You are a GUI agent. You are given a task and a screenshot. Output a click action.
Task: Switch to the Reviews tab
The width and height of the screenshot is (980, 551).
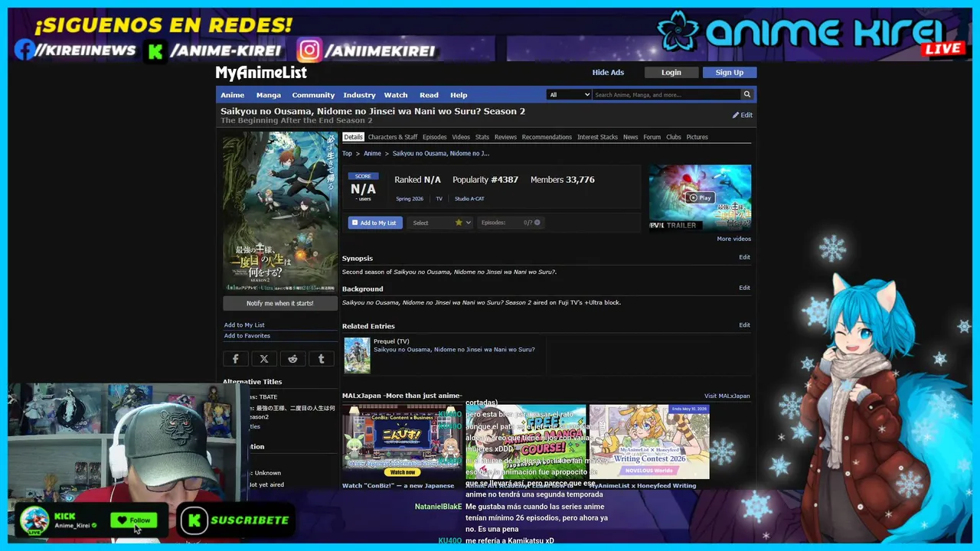[505, 137]
